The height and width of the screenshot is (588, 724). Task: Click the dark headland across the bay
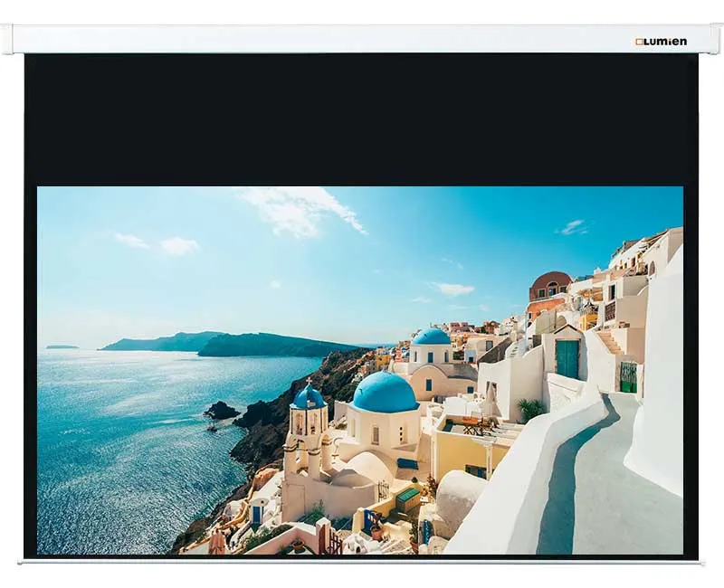point(271,345)
